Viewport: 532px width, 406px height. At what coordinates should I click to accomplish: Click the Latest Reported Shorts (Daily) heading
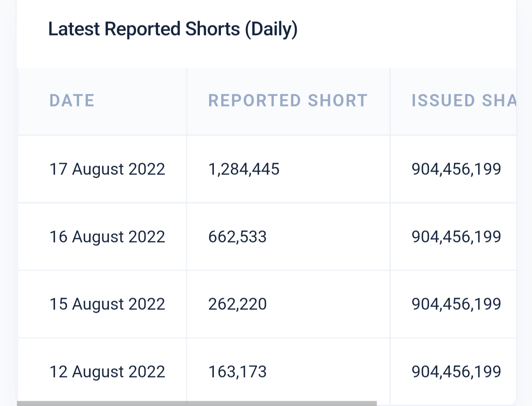pos(173,29)
